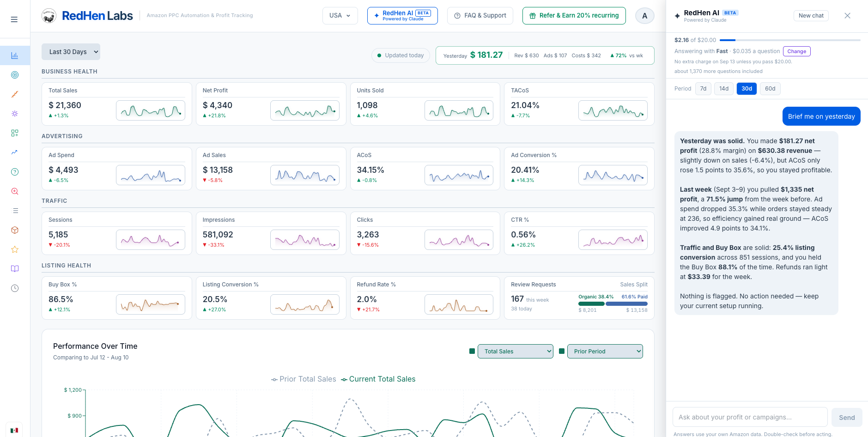Select the 60d period option
Image resolution: width=868 pixels, height=437 pixels.
[770, 89]
